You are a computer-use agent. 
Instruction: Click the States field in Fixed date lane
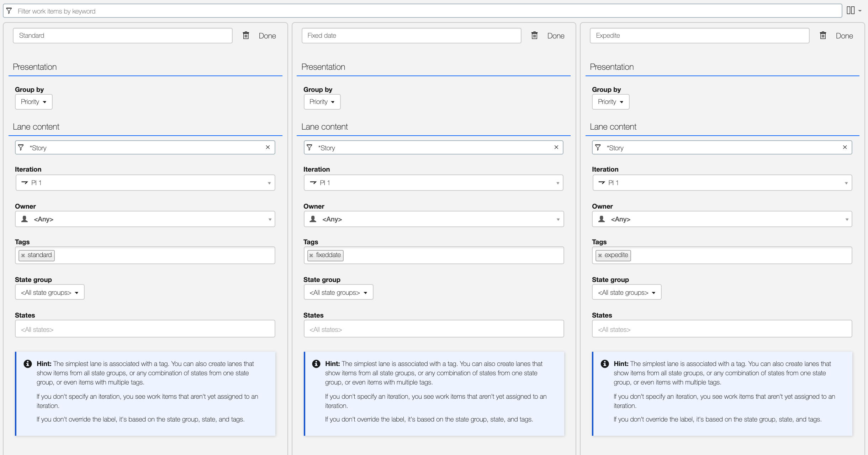coord(433,329)
